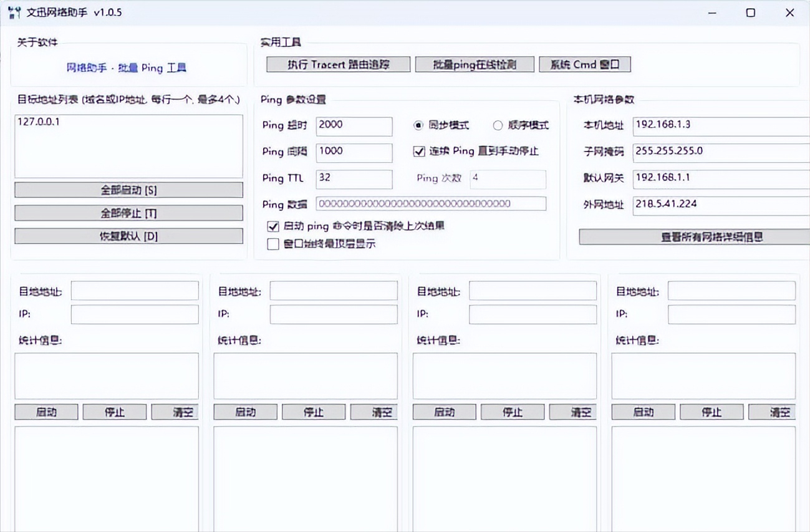Viewport: 810px width, 532px height.
Task: Click the 子网掩码 field showing 255.255.255.0
Action: click(x=721, y=153)
